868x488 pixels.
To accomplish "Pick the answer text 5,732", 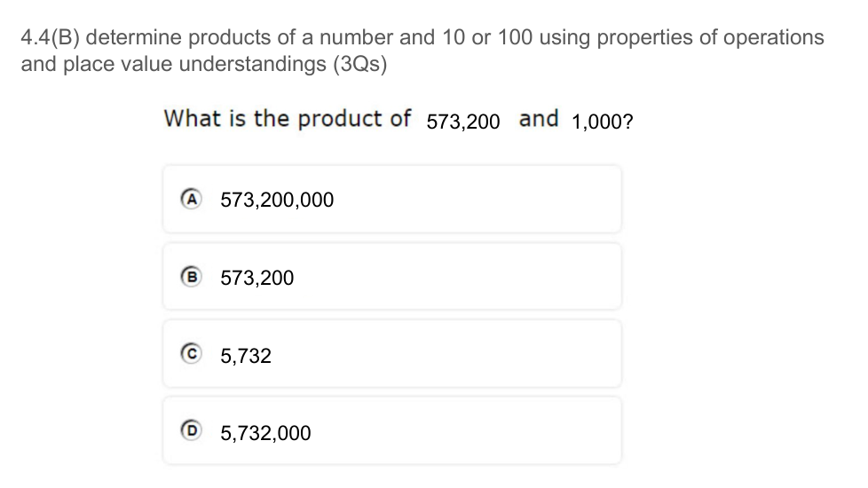I will tap(246, 357).
